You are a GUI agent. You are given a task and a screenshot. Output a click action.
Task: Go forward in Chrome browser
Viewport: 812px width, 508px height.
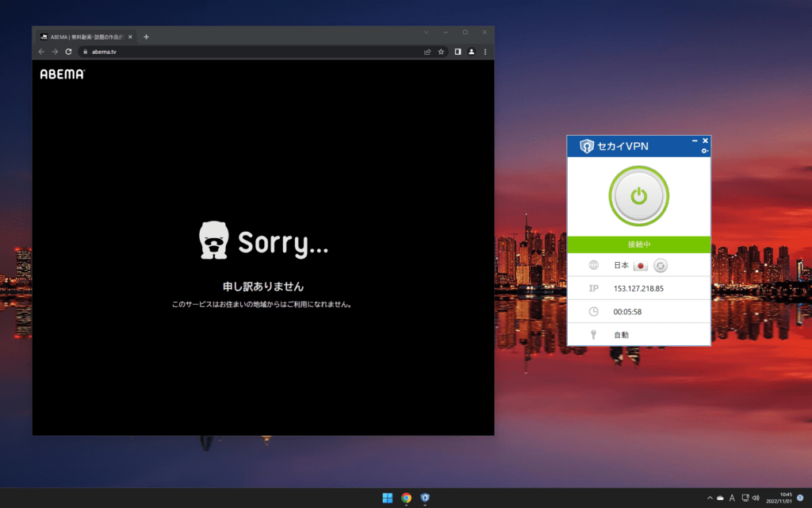pyautogui.click(x=55, y=52)
